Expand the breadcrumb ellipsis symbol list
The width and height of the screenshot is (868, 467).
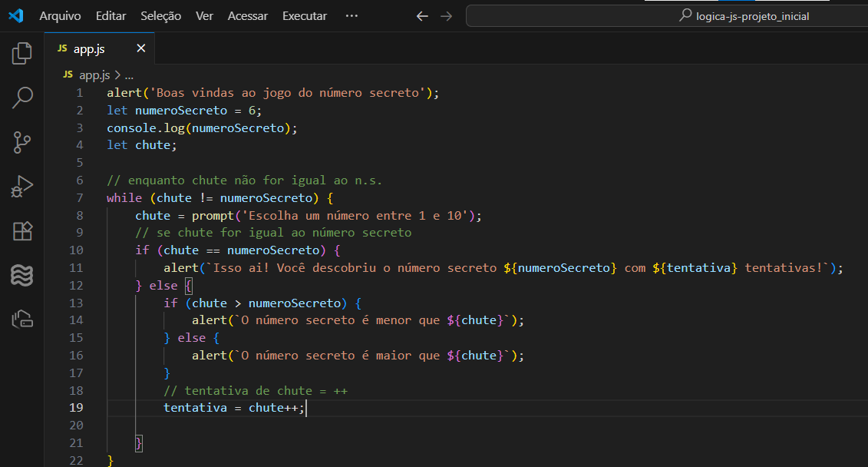pyautogui.click(x=129, y=75)
